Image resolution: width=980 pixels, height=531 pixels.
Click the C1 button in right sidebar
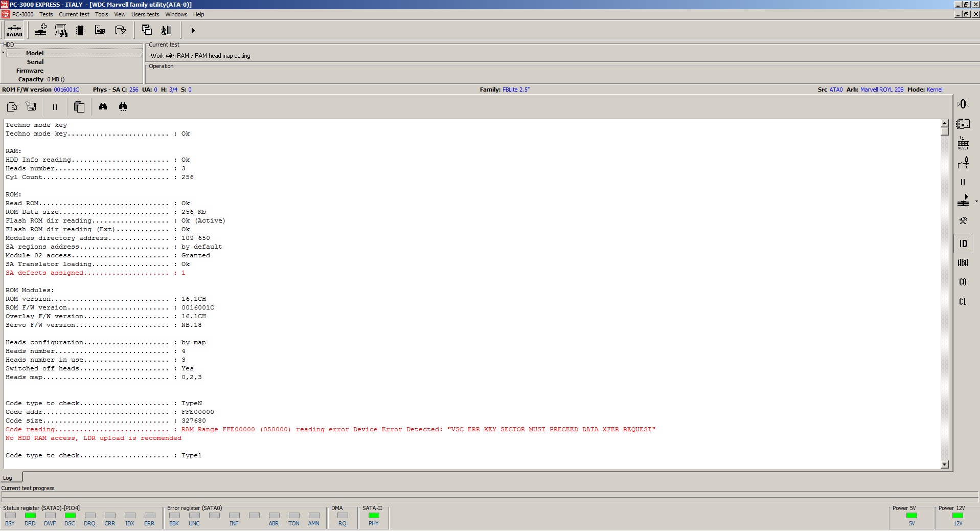963,301
